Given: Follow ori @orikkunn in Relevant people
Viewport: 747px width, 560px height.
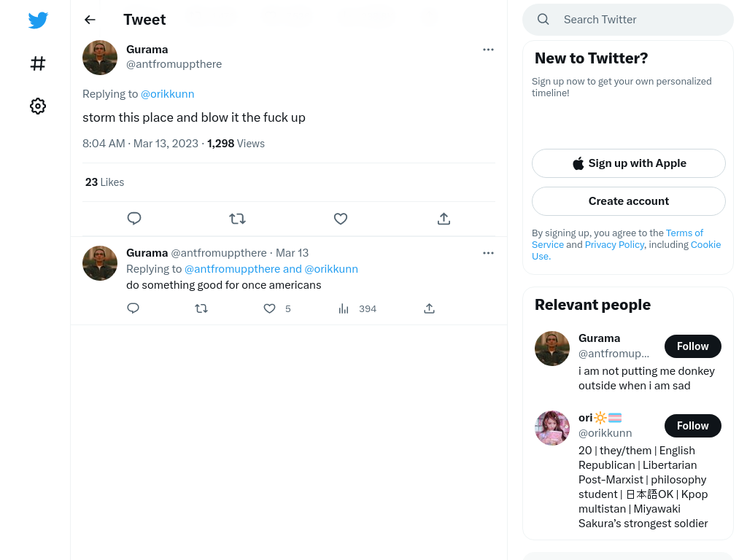Looking at the screenshot, I should coord(693,426).
